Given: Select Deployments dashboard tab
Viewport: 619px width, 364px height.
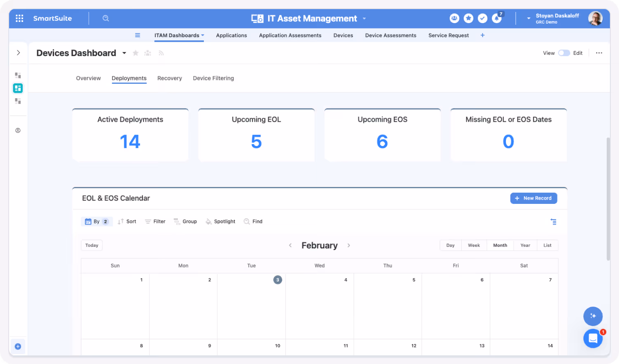Looking at the screenshot, I should 129,78.
